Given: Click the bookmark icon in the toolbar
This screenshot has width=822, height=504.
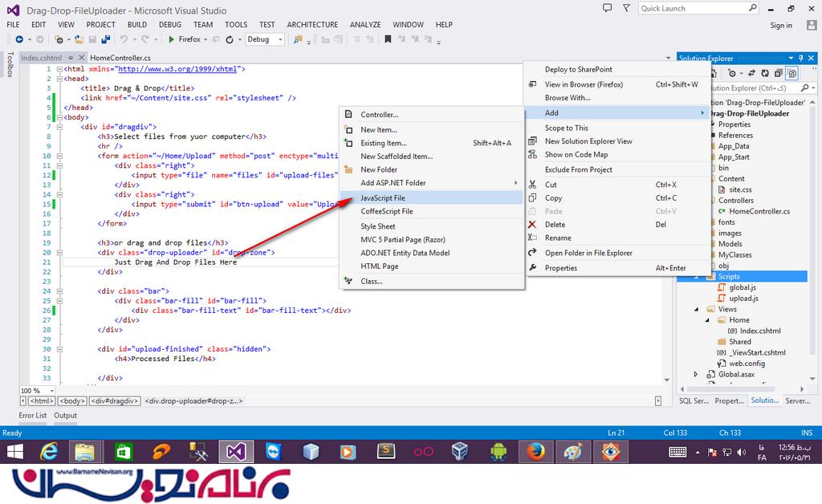Looking at the screenshot, I should tap(387, 39).
